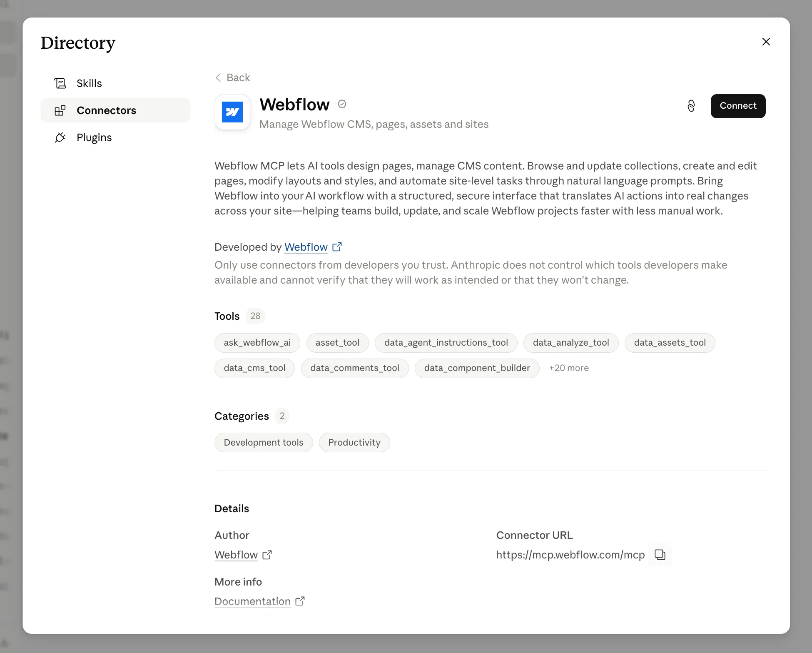The image size is (812, 653).
Task: Click external link icon next to Documentation
Action: click(300, 601)
